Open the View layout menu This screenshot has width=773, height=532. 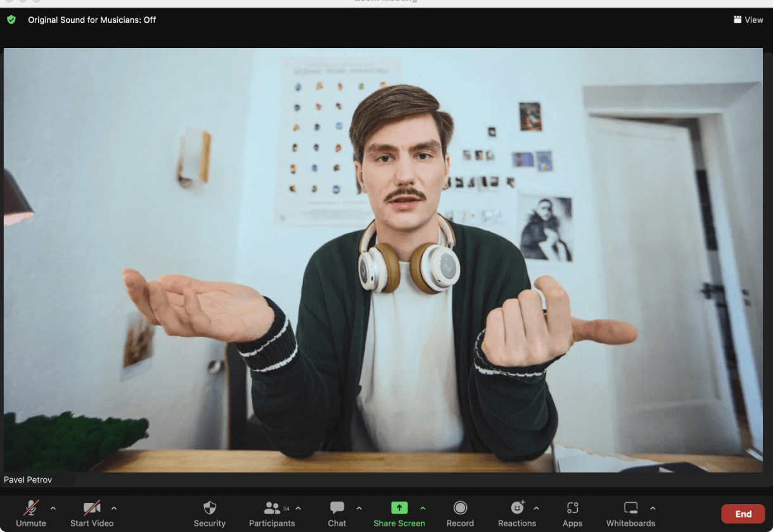click(x=748, y=20)
